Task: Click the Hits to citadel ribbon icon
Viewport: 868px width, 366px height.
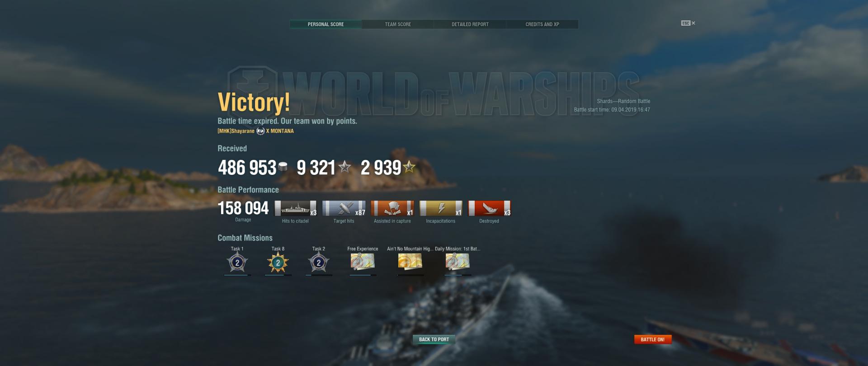Action: point(296,208)
